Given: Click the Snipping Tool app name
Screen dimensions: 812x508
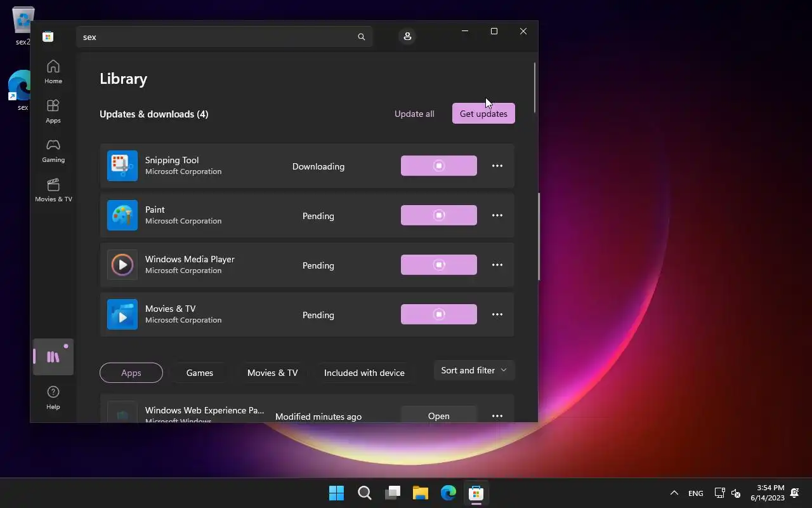Looking at the screenshot, I should [172, 160].
